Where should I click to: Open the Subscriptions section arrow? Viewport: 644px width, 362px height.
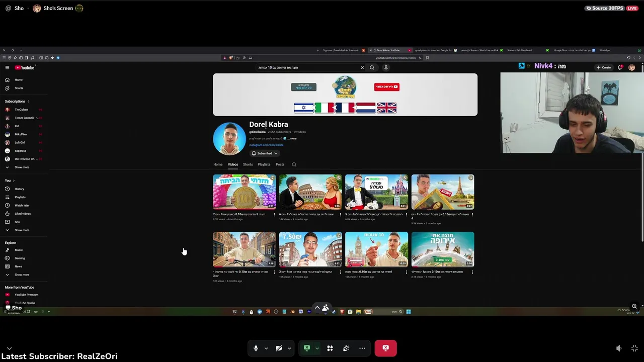[x=28, y=102]
